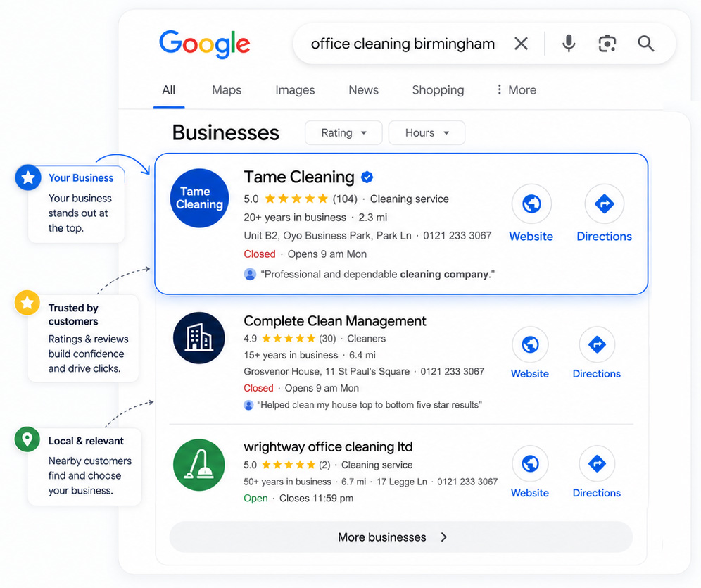The height and width of the screenshot is (588, 701).
Task: Open the News tab
Action: [x=363, y=90]
